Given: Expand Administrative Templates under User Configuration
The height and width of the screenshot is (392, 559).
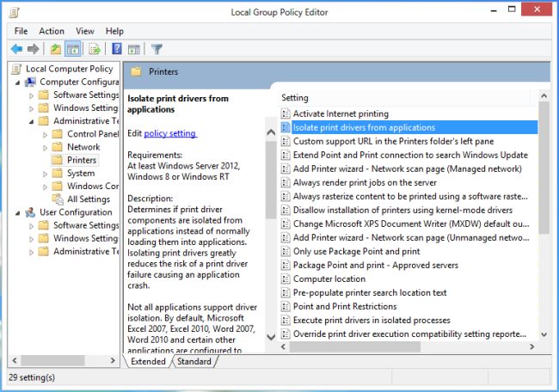Looking at the screenshot, I should (x=31, y=252).
